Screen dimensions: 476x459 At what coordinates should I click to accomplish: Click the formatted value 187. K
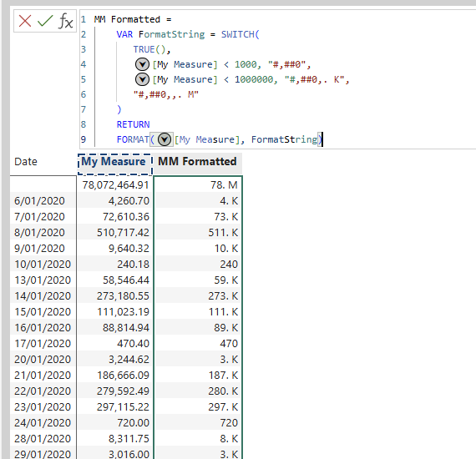point(223,375)
